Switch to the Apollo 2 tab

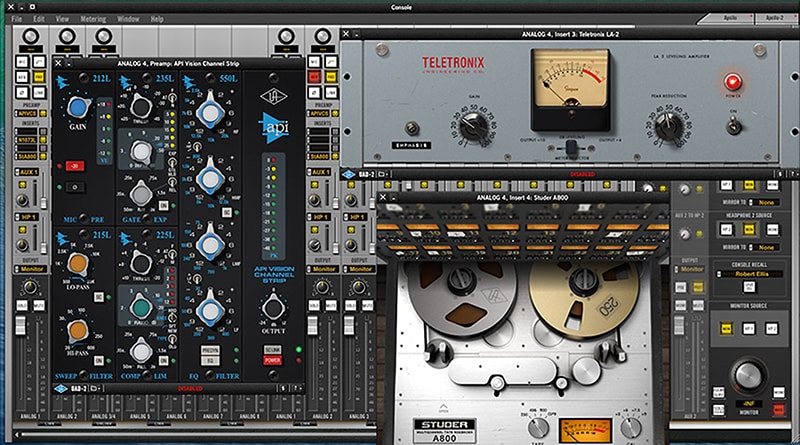coord(774,18)
